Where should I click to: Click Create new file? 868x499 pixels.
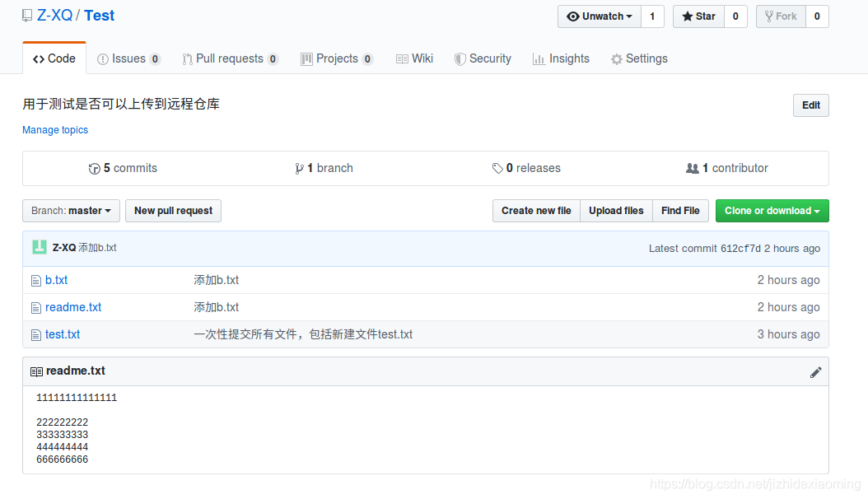536,211
